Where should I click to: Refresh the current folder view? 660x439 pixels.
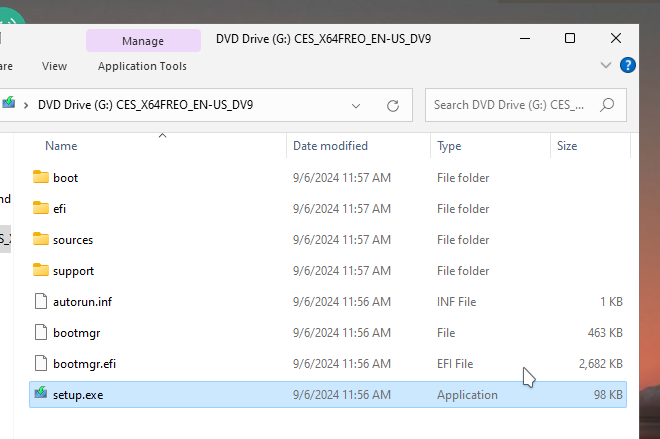point(393,105)
